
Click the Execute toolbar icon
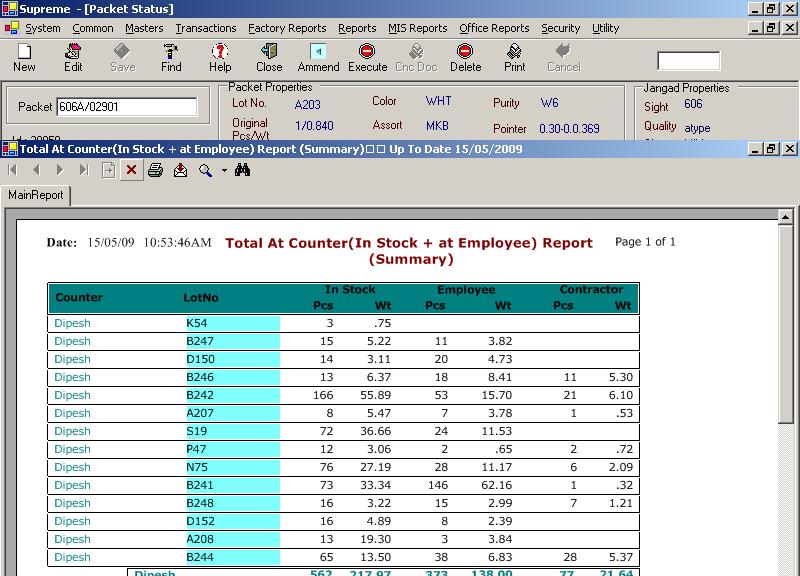[x=367, y=56]
